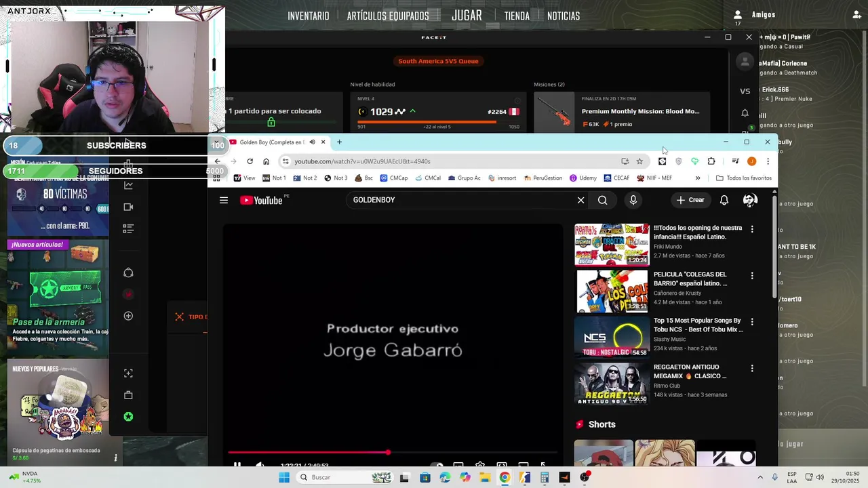The height and width of the screenshot is (488, 868).
Task: Open options for Todos los opening video
Action: point(751,229)
